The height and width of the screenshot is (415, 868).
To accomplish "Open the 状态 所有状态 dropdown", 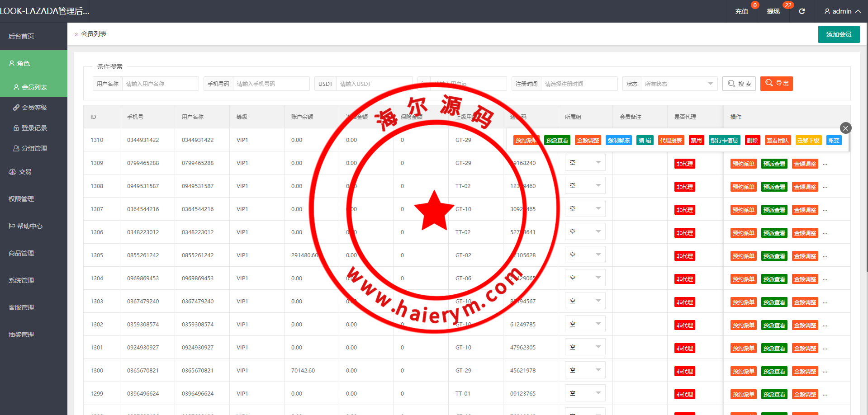I will [x=678, y=84].
